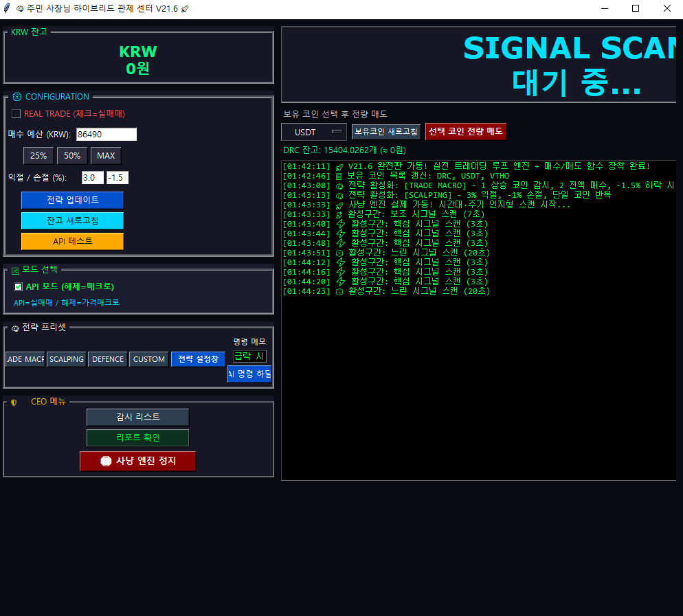Uncheck the API 모드 checkbox
Viewport: 683px width, 616px height.
coord(19,286)
